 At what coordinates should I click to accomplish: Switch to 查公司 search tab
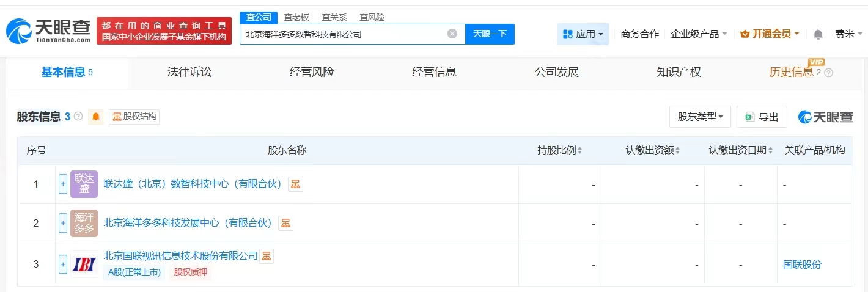click(259, 17)
